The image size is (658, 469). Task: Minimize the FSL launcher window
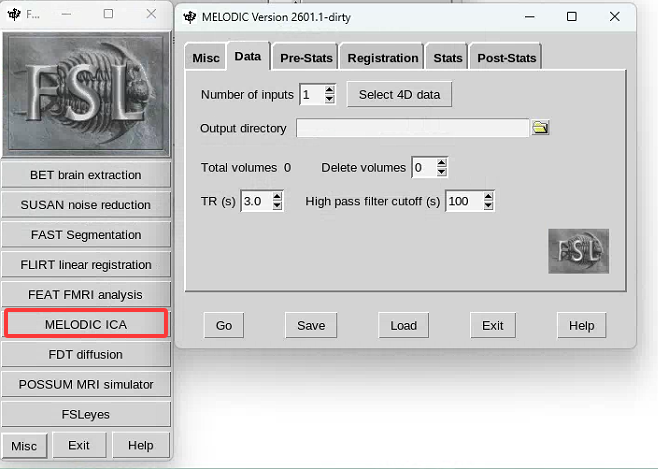[66, 14]
